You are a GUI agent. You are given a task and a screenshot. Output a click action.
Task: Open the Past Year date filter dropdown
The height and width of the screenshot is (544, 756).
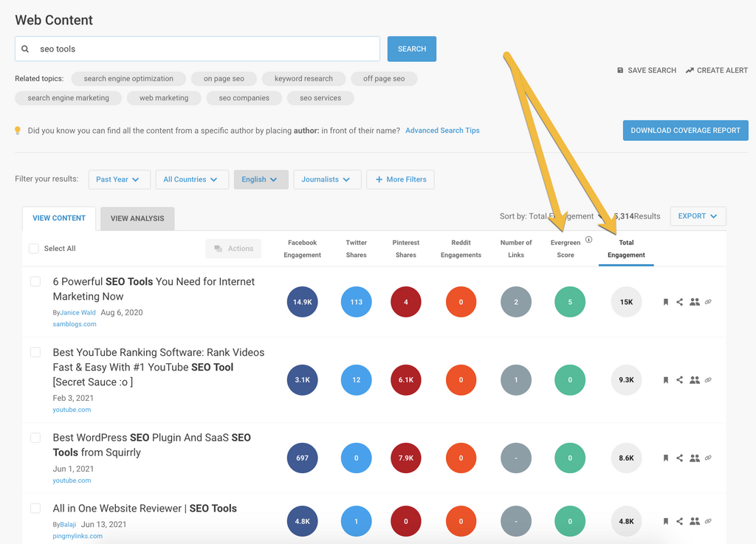pos(119,179)
